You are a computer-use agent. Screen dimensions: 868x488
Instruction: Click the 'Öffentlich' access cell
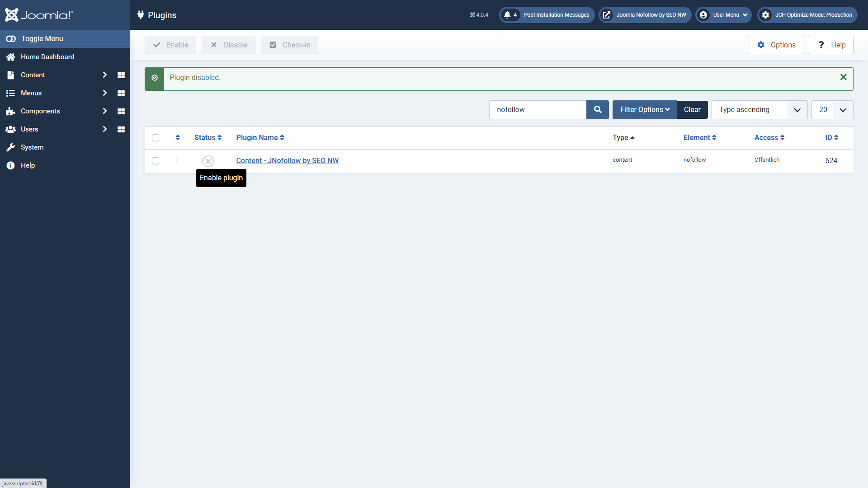[x=767, y=160]
